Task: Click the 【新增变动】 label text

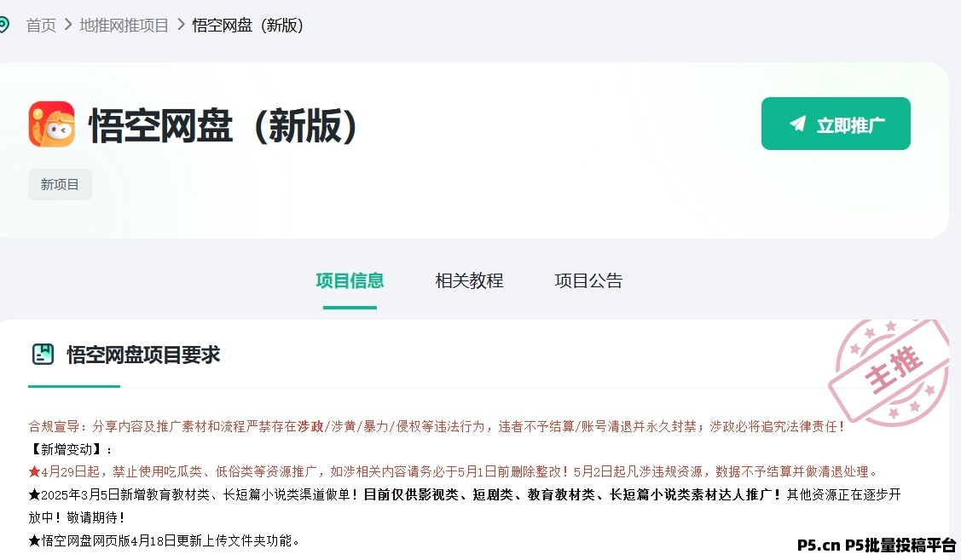Action: tap(70, 449)
